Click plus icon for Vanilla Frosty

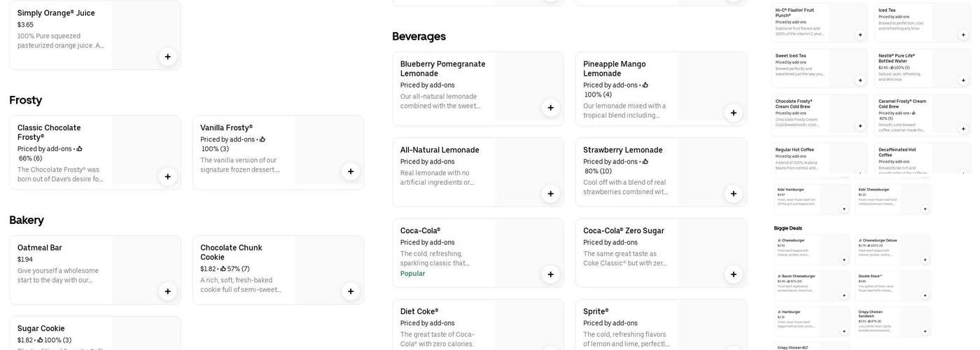pyautogui.click(x=351, y=171)
